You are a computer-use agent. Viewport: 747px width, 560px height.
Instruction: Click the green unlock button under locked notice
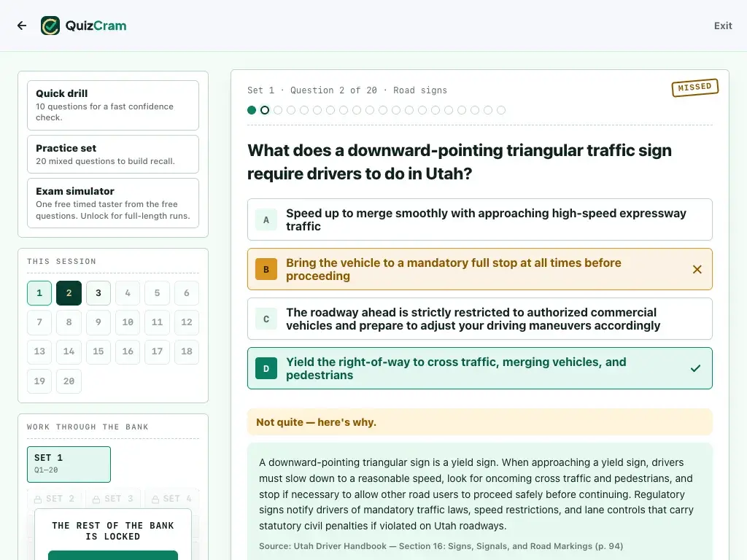113,555
